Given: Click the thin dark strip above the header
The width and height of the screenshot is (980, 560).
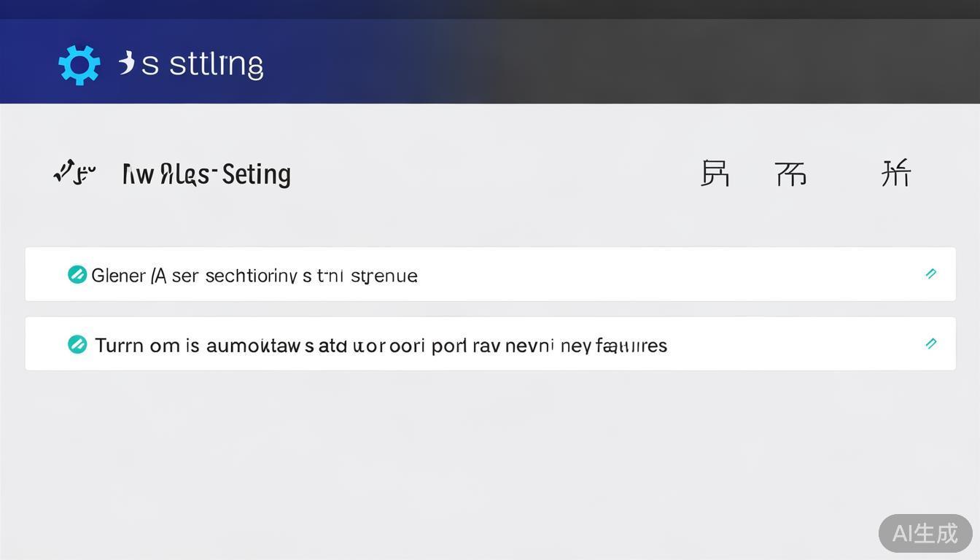Looking at the screenshot, I should (490, 9).
